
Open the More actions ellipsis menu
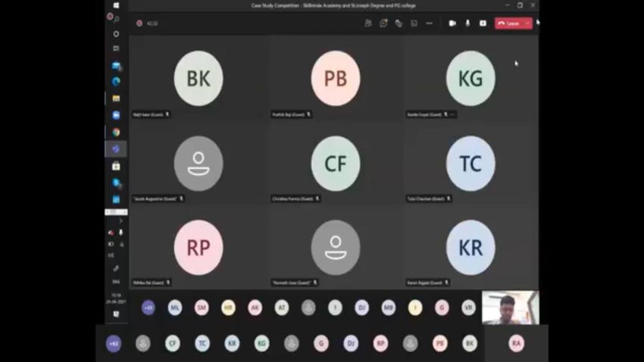point(429,23)
